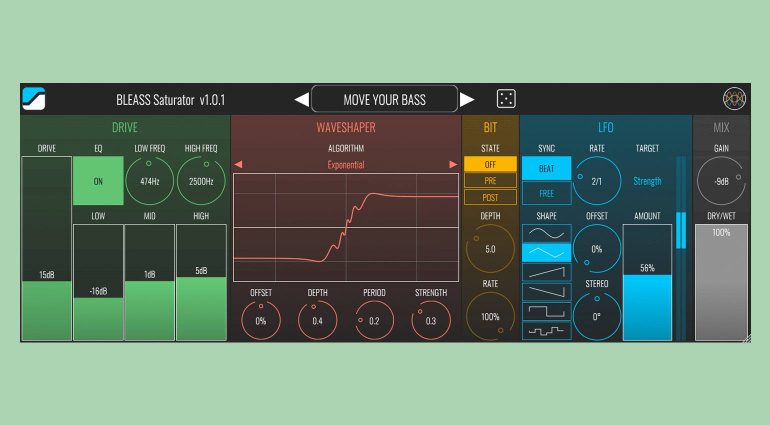This screenshot has width=770, height=425.
Task: Click the MID band 1dB fader
Action: pos(150,283)
